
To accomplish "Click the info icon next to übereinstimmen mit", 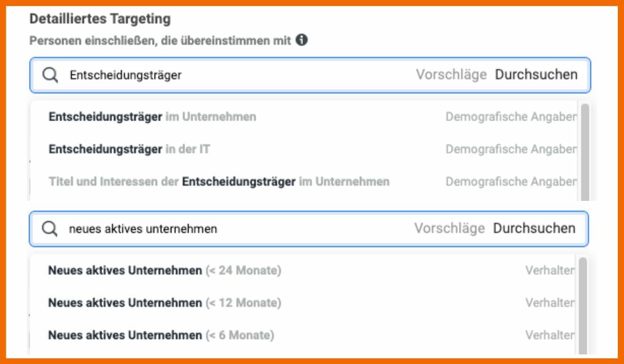I will (302, 41).
